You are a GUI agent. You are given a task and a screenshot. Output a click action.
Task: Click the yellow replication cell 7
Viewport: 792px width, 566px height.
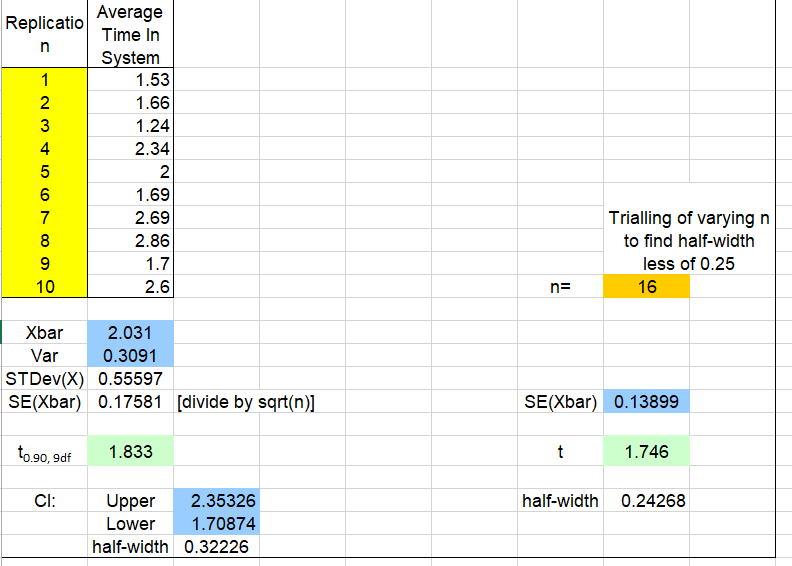(x=44, y=217)
